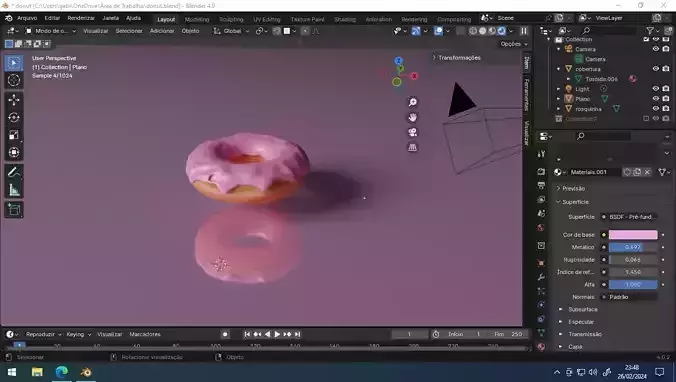Open the Render properties tab
The width and height of the screenshot is (676, 382).
(x=541, y=172)
